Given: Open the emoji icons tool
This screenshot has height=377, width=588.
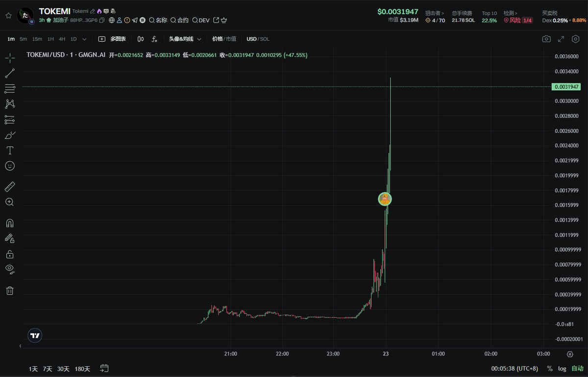Looking at the screenshot, I should (10, 166).
